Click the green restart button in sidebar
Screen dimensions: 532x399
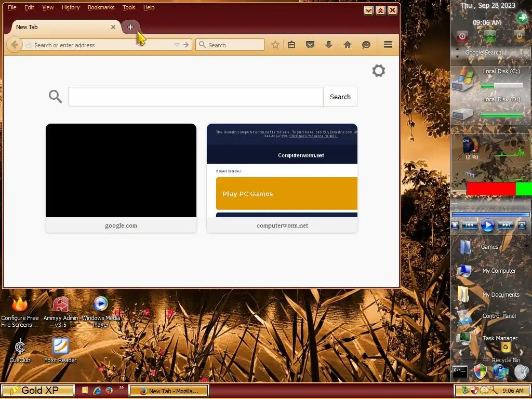[x=489, y=36]
